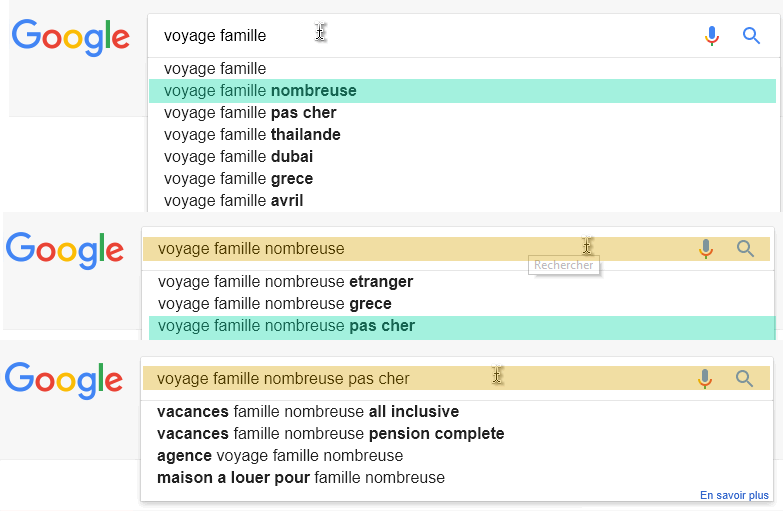The height and width of the screenshot is (518, 783).
Task: Click the microphone in the "nombreuse pas cher" search bar
Action: click(705, 378)
